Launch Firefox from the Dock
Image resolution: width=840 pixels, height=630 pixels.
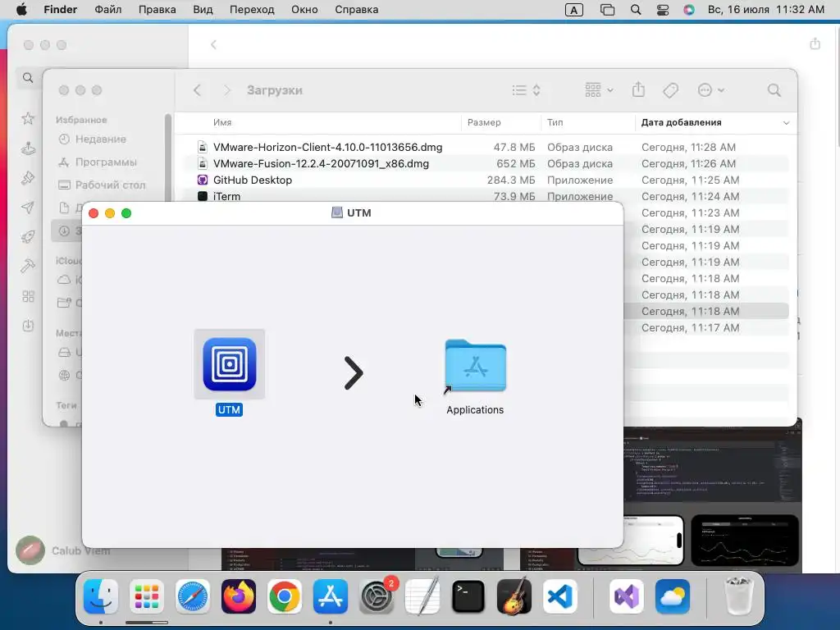pyautogui.click(x=239, y=596)
